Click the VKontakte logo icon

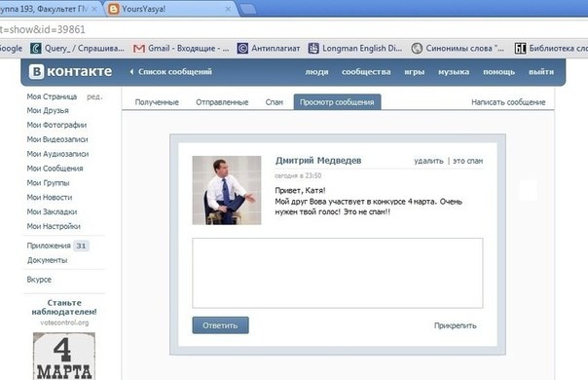click(x=37, y=71)
